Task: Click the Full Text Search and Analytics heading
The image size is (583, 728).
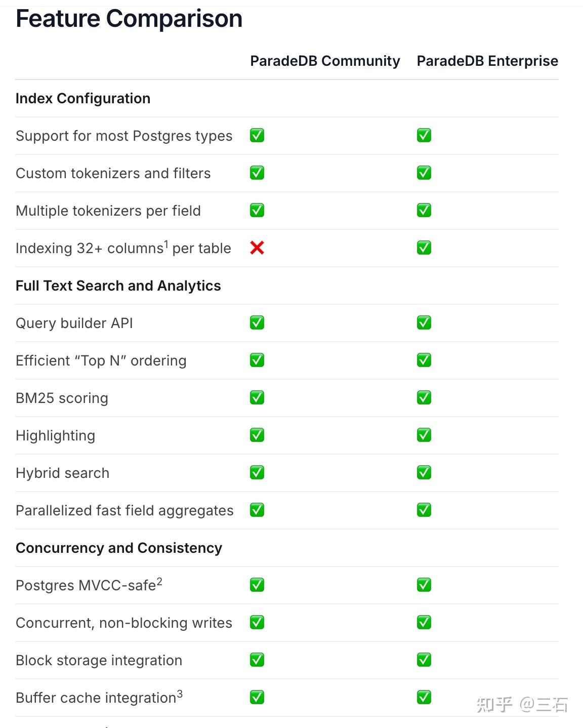Action: click(118, 286)
